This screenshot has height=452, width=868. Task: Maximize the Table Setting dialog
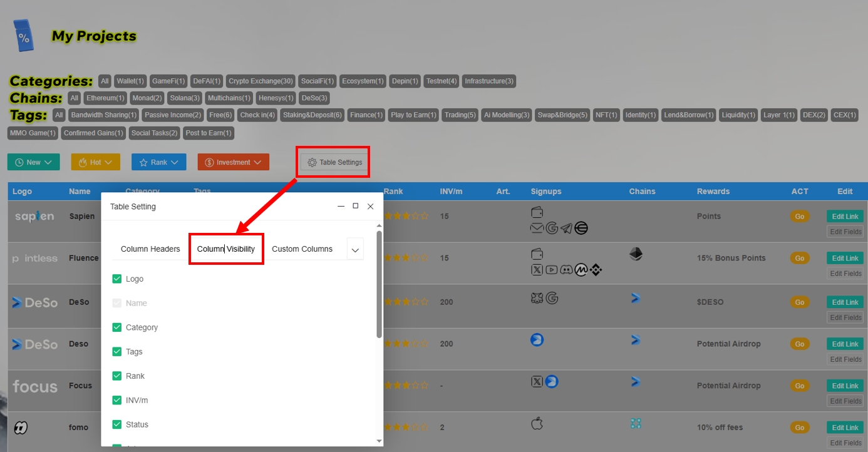tap(356, 206)
